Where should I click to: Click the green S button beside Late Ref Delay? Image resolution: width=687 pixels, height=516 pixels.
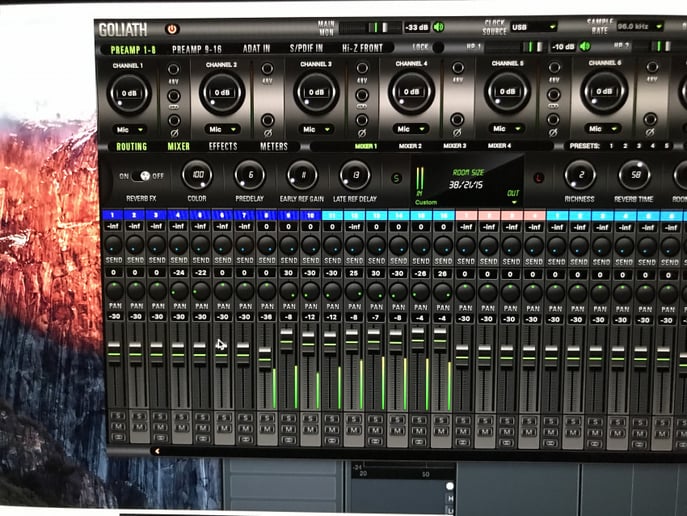(x=397, y=178)
